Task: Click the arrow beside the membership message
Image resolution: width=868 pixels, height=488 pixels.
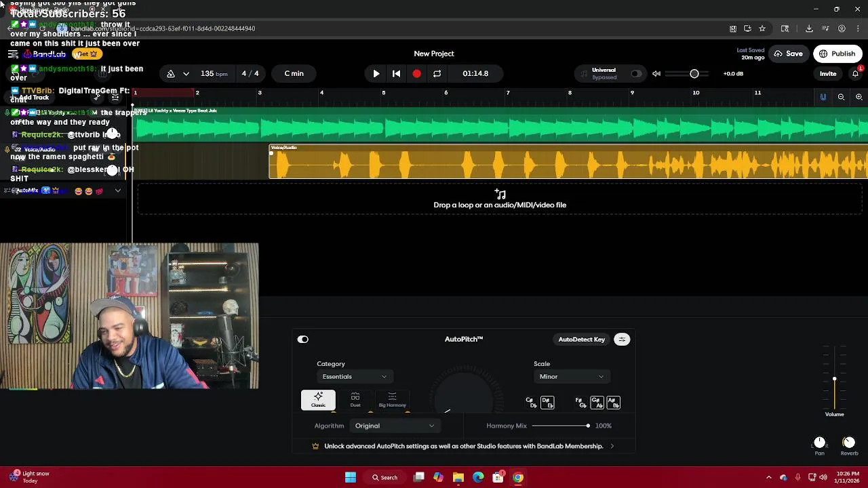Action: 612,446
